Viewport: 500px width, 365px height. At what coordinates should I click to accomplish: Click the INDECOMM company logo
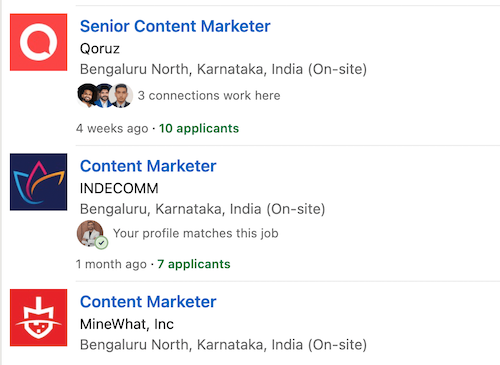tap(38, 182)
